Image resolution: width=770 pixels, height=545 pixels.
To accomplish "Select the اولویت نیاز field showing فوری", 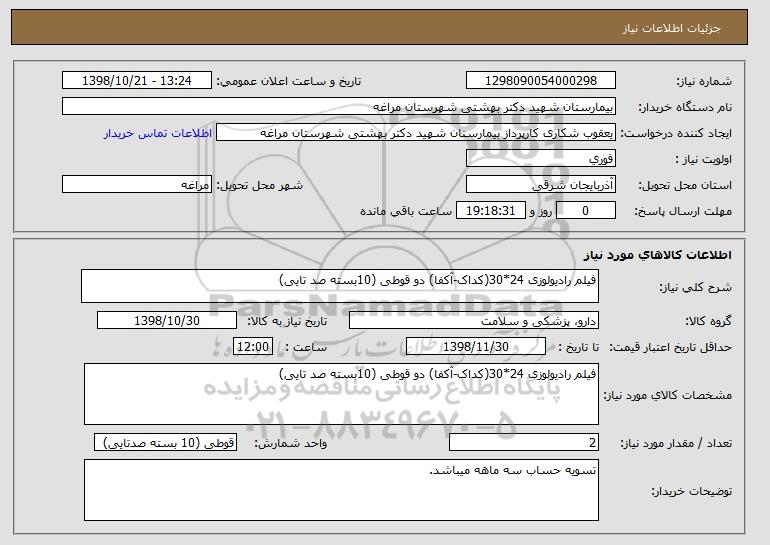I will point(541,159).
